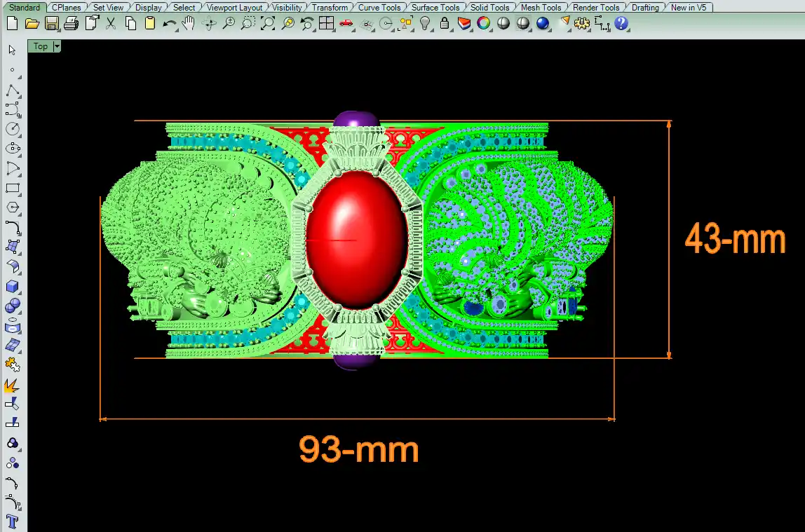805x532 pixels.
Task: Switch to the Mesh Tools tab
Action: pyautogui.click(x=541, y=8)
